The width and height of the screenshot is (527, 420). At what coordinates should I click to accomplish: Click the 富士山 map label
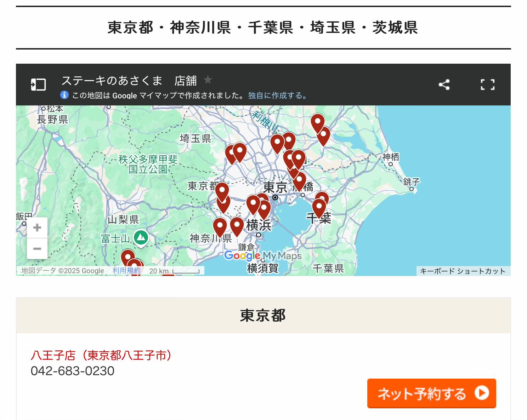[x=115, y=239]
